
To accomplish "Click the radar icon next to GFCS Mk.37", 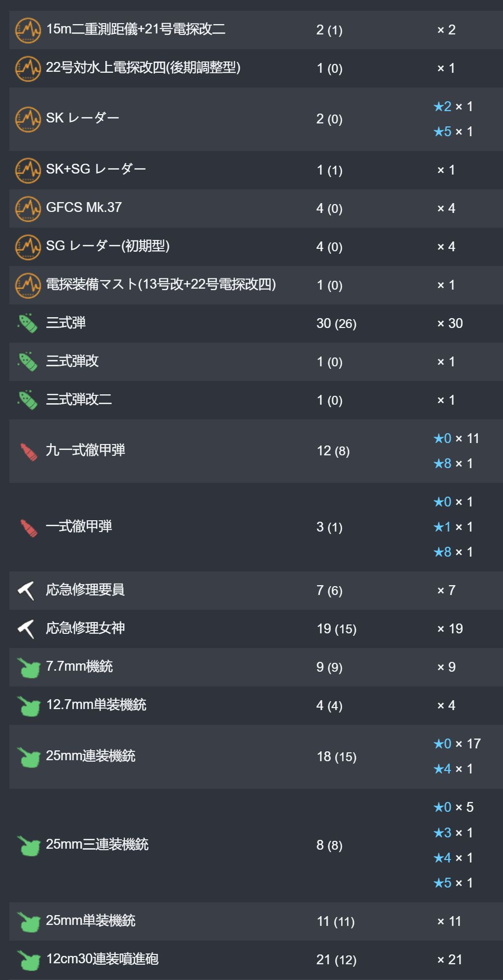I will [x=28, y=208].
